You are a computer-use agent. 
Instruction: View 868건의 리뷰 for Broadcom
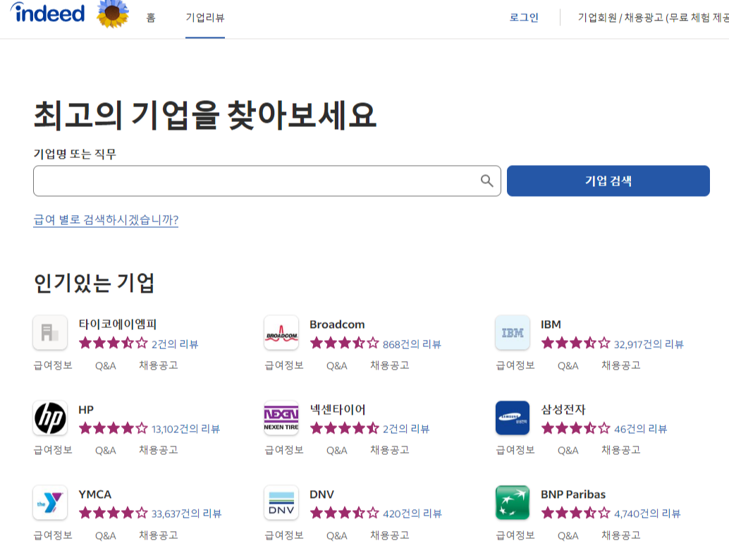pos(412,344)
